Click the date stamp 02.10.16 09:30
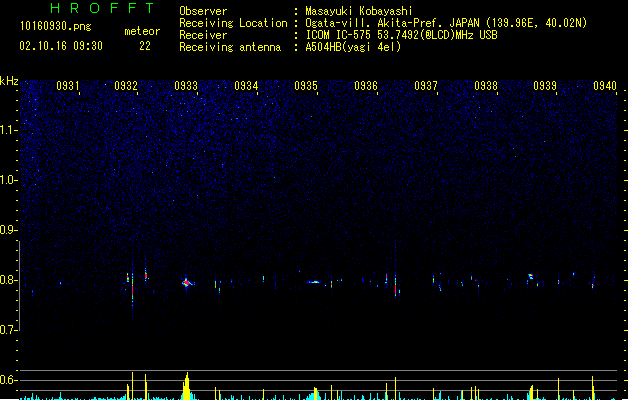629x400 pixels. 61,46
